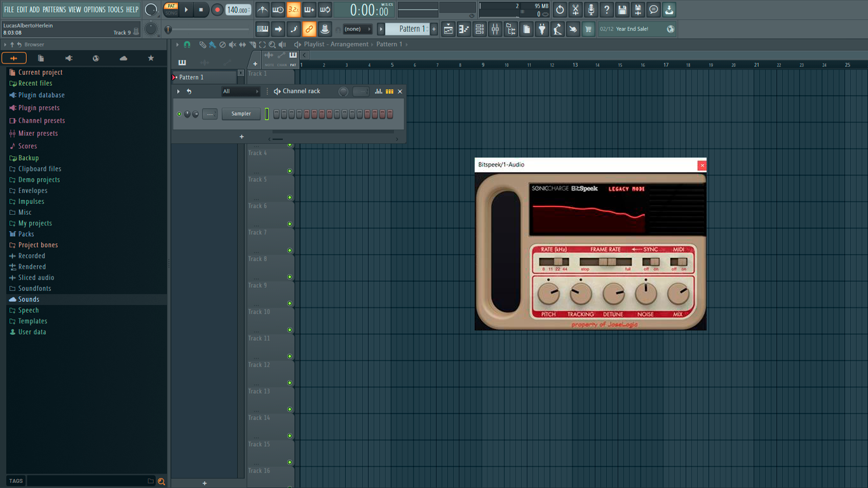Toggle BitSpeek SYNC off/on switch
The height and width of the screenshot is (488, 868).
tap(651, 262)
